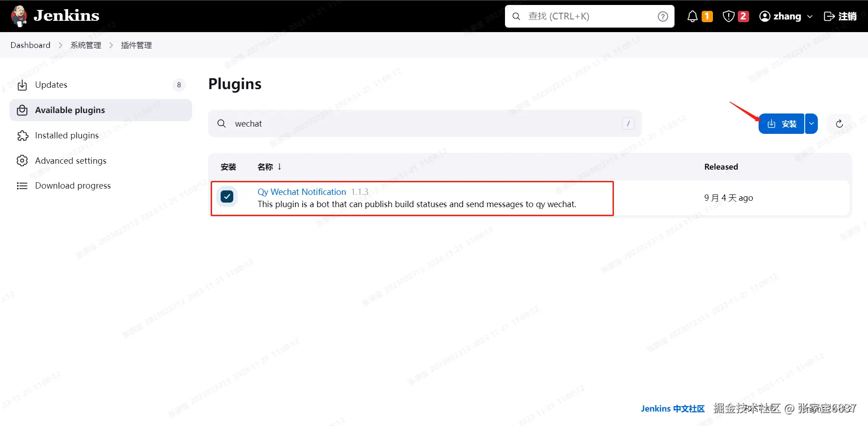Focus the plugin search field containing wechat
This screenshot has height=426, width=868.
coord(425,123)
